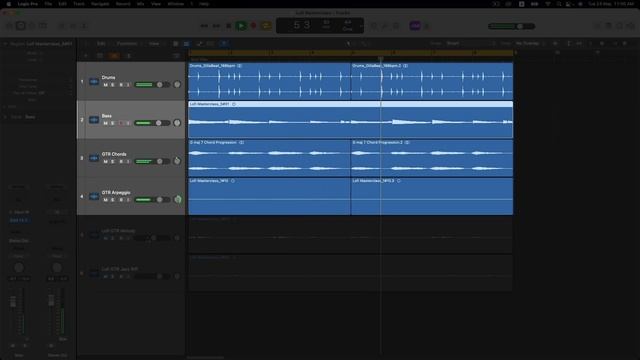Click the GTR Arpeggio track audio icon
The width and height of the screenshot is (640, 360).
click(94, 196)
